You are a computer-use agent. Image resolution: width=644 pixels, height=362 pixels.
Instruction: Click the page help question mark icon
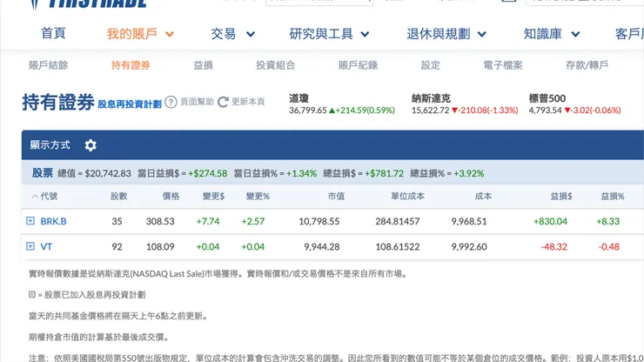point(171,102)
